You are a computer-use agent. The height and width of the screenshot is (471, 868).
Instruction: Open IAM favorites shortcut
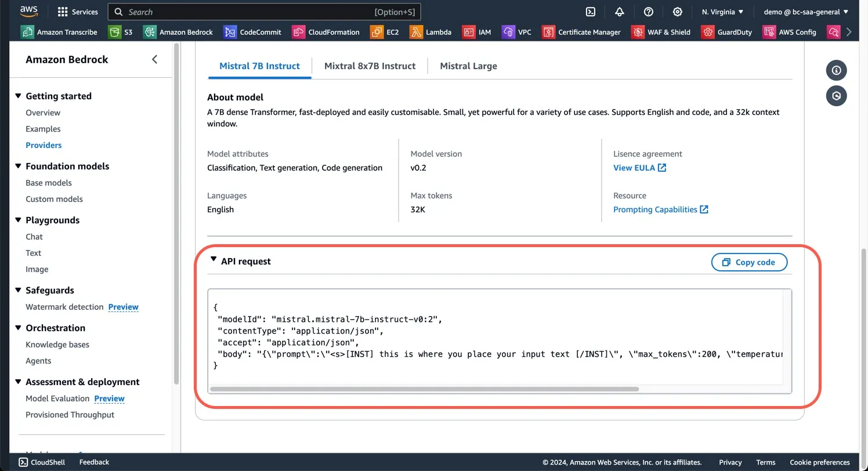coord(477,32)
